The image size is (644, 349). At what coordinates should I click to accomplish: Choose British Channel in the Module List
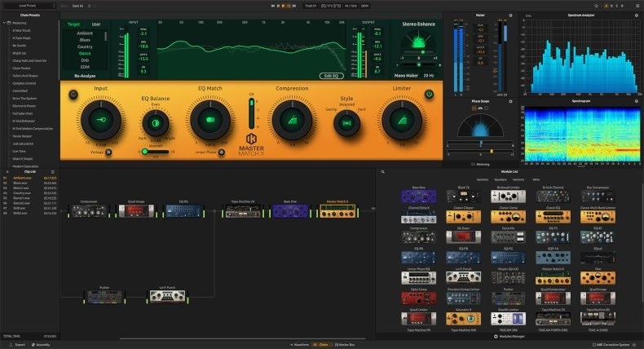tap(552, 197)
